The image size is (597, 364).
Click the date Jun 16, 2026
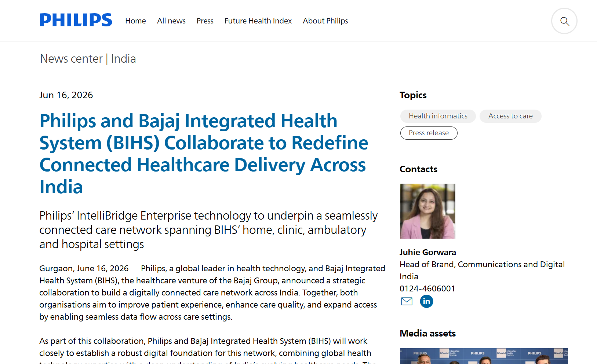66,95
